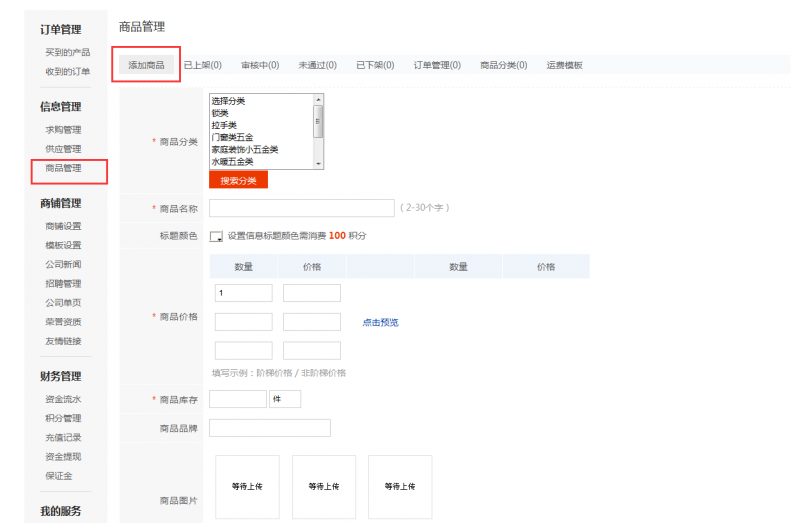Click the third 等待上传 image box
800x523 pixels.
pos(400,487)
